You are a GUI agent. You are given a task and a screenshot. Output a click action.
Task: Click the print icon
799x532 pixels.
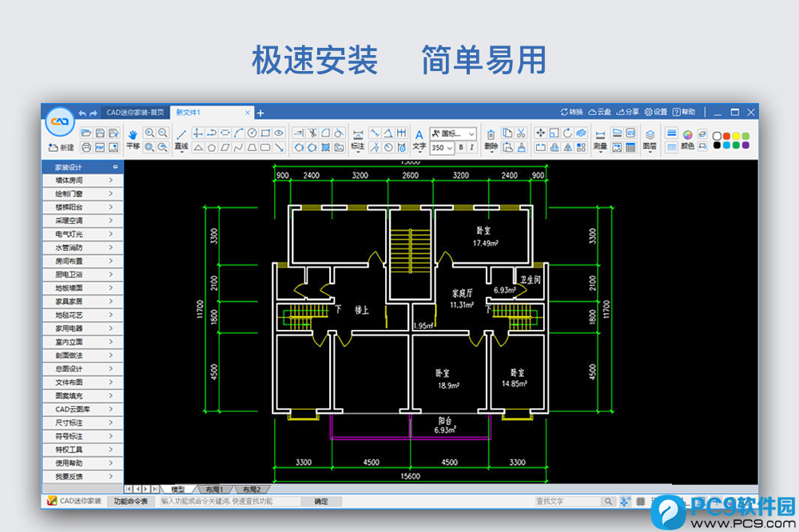[86, 148]
